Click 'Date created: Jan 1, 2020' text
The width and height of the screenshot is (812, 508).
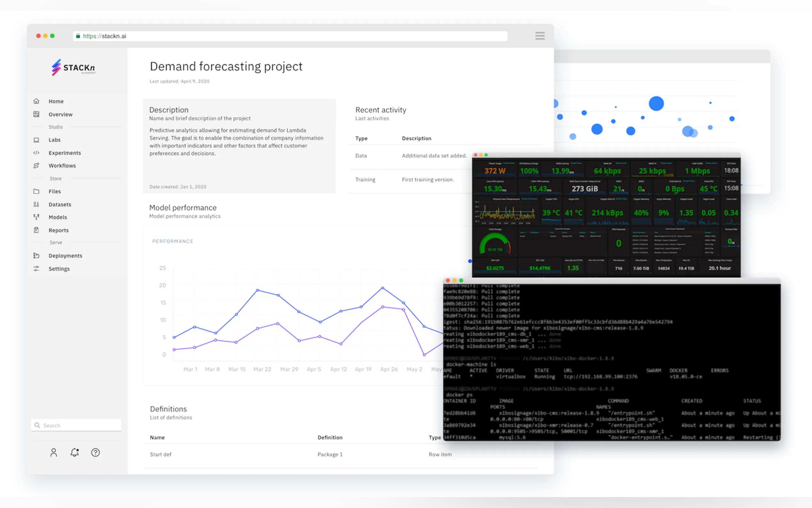pos(178,187)
